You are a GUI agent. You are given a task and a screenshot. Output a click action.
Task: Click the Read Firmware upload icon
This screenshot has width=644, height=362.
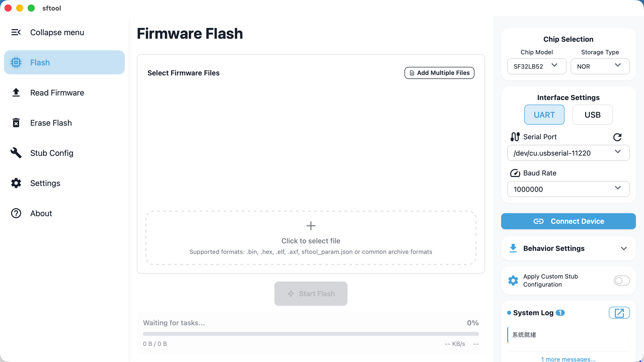(x=16, y=93)
